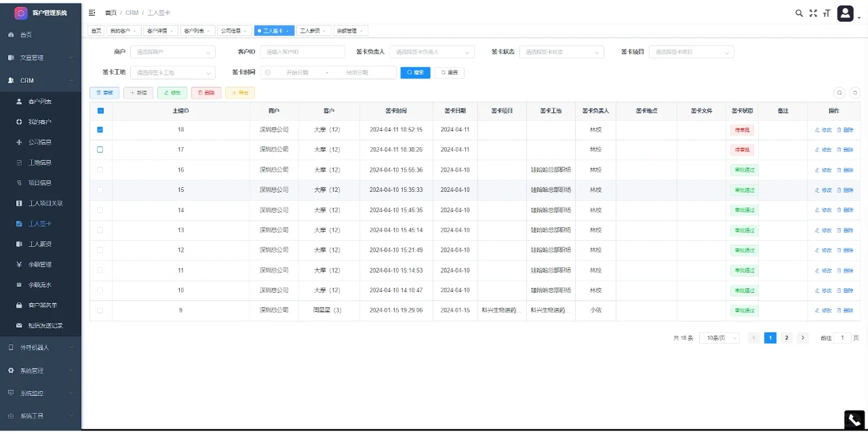Open the user avatar dropdown menu

[x=845, y=13]
